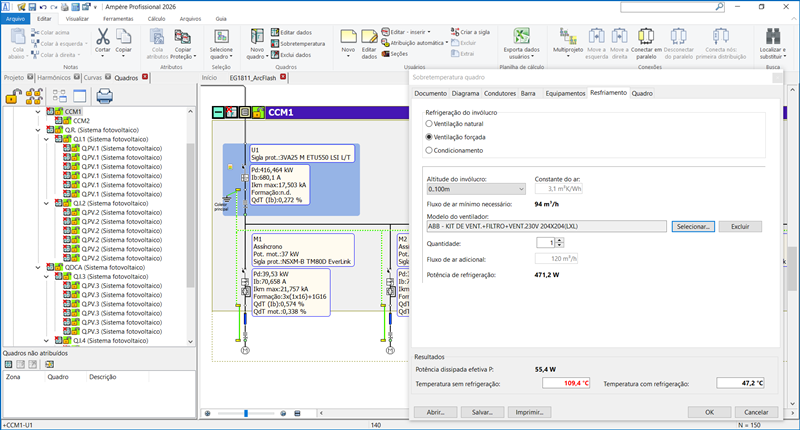
Task: Click the open padlock icon in panel toolbar
Action: (14, 96)
